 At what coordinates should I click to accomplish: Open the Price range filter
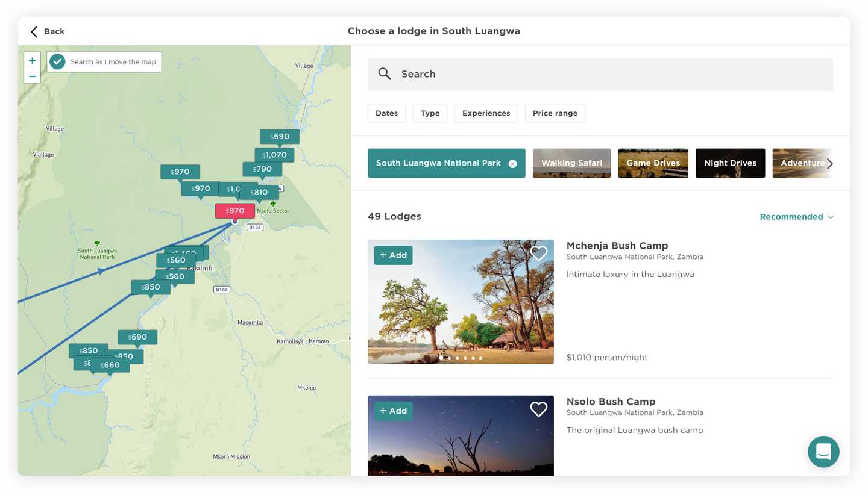pos(555,113)
